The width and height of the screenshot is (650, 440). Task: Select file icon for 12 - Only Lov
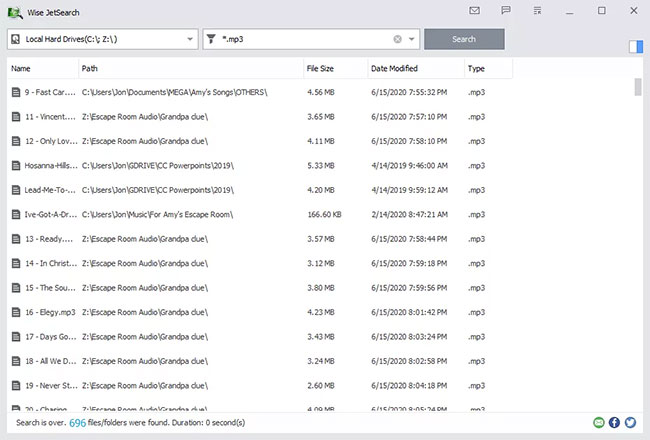click(x=16, y=141)
